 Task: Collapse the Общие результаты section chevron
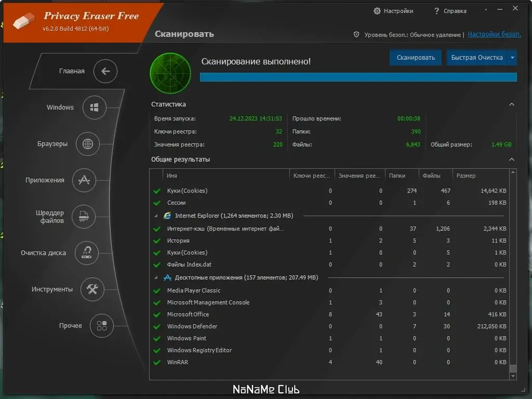(x=512, y=159)
